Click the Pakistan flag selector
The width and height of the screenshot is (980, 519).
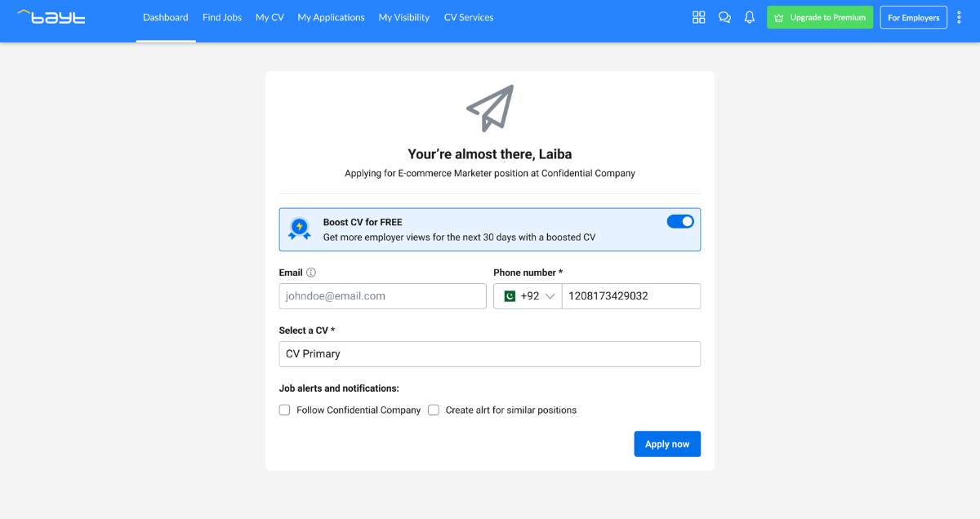click(x=510, y=296)
